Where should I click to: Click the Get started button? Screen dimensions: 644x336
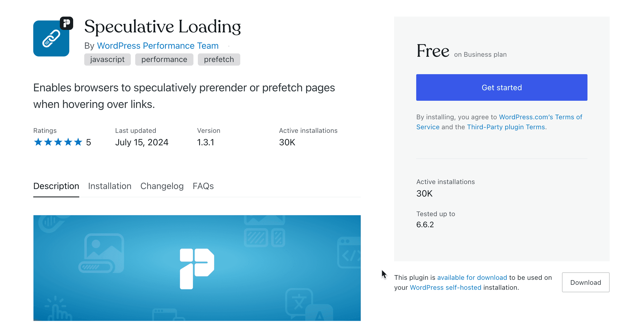pos(501,87)
